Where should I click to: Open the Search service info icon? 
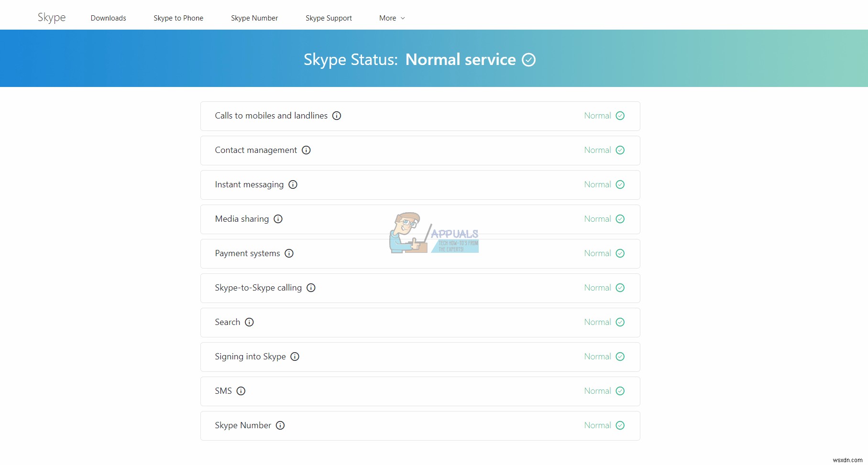pos(249,322)
